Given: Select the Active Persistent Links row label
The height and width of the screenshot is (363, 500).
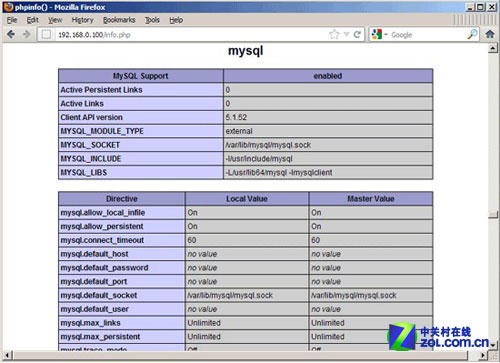Looking at the screenshot, I should point(101,90).
